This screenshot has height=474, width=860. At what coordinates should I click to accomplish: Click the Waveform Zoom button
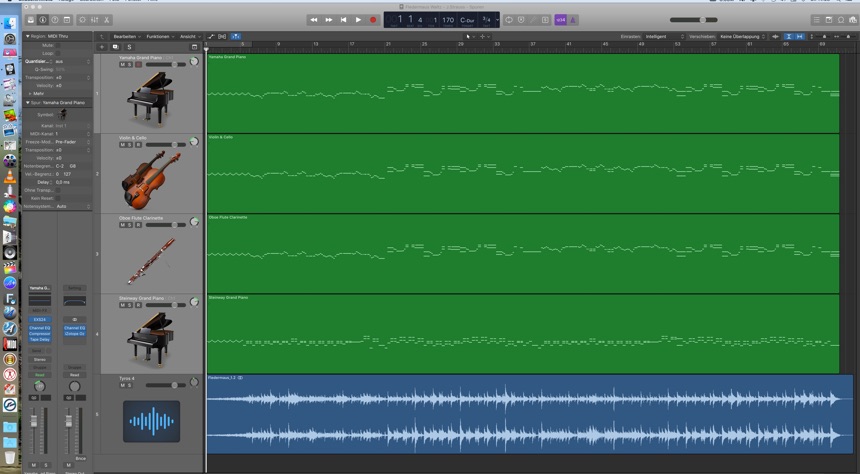(x=776, y=36)
